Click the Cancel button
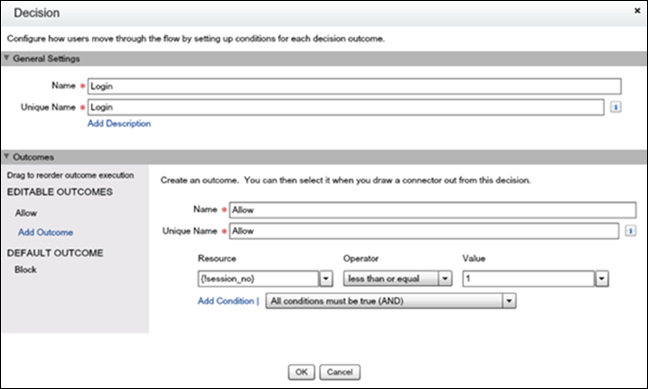Image resolution: width=648 pixels, height=389 pixels. [x=340, y=372]
